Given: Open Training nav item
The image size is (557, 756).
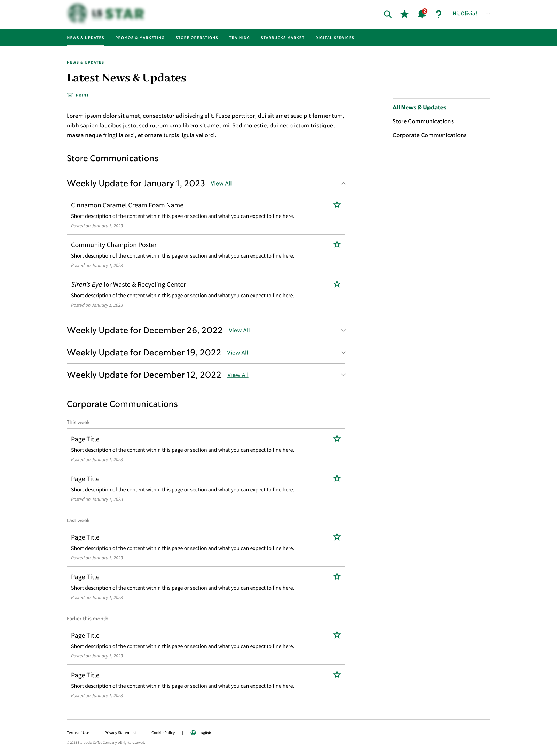Looking at the screenshot, I should click(x=240, y=38).
